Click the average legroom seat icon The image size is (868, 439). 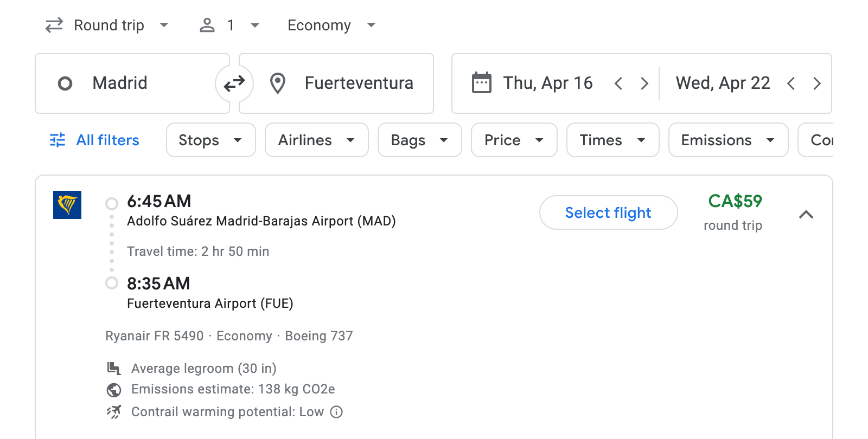[x=113, y=368]
